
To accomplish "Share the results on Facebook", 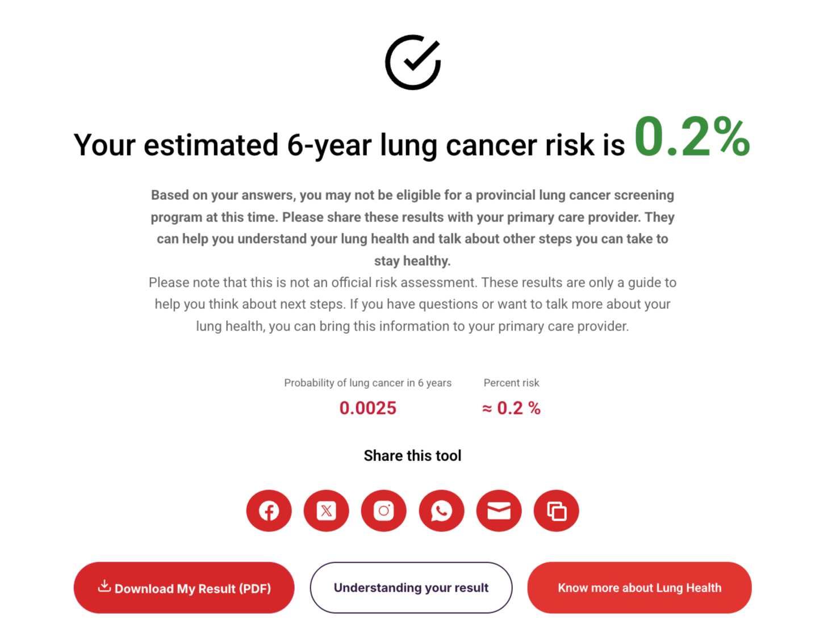I will [269, 510].
